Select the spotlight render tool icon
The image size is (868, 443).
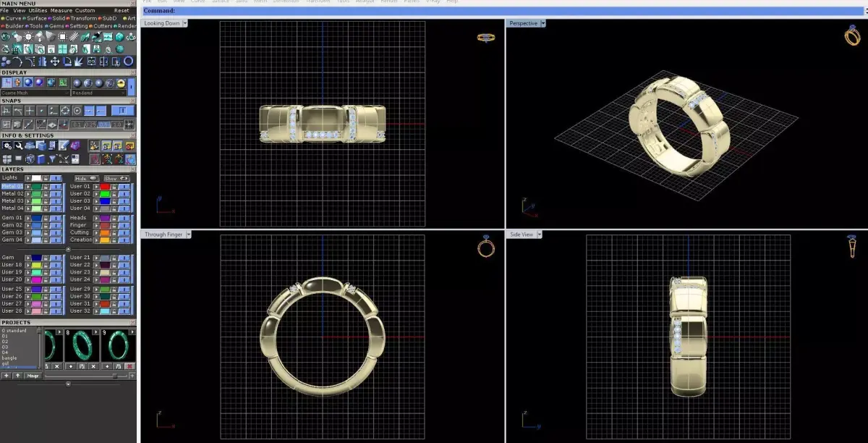coord(17,37)
